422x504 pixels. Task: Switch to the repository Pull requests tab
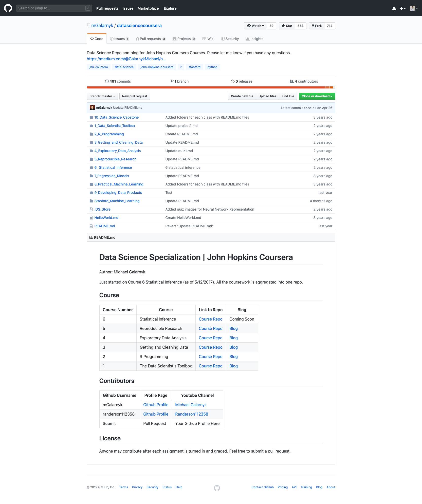(x=151, y=39)
